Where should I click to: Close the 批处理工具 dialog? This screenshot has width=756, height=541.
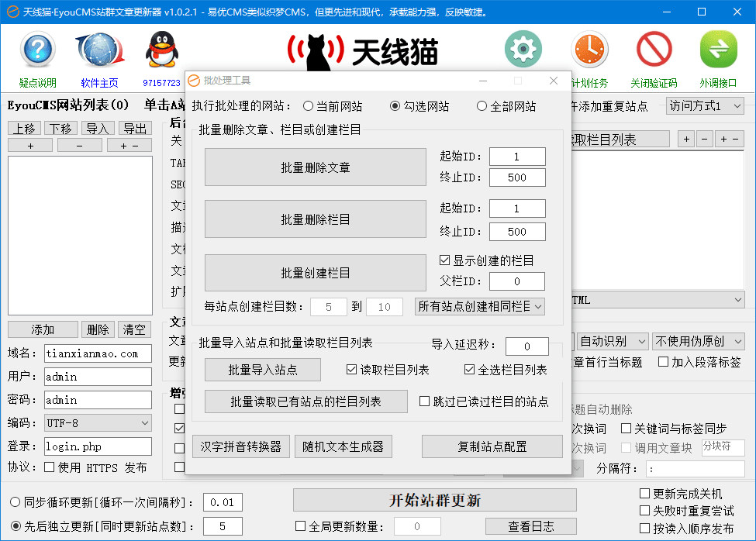coord(554,81)
